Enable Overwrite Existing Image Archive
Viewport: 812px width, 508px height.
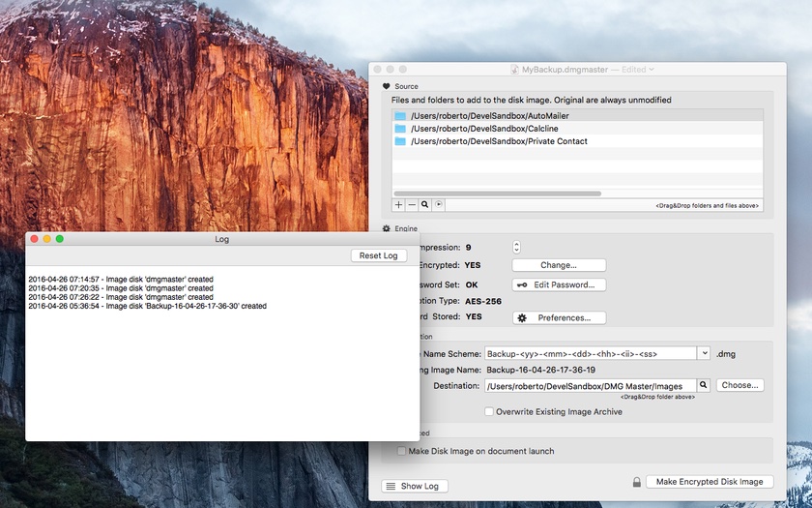pyautogui.click(x=489, y=412)
